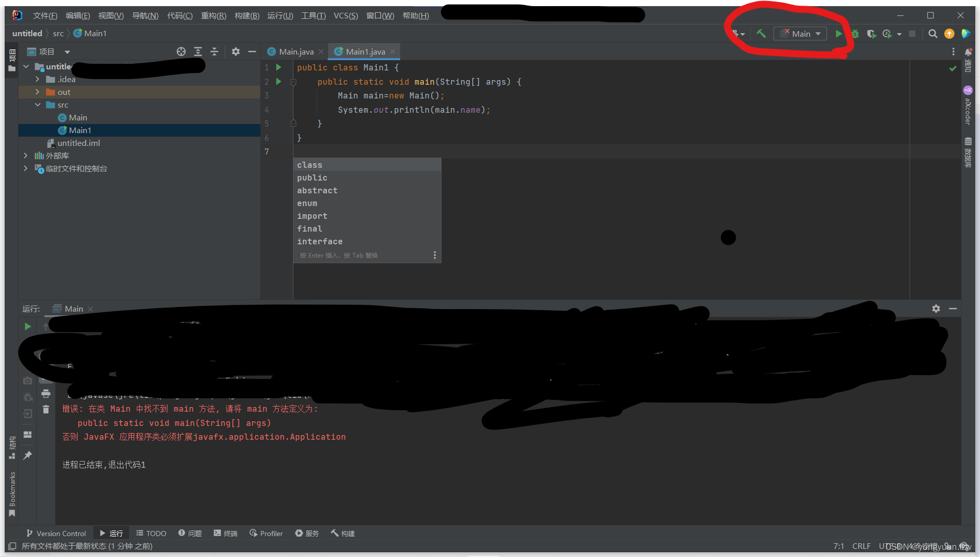
Task: Click the print icon in Run panel
Action: [x=46, y=394]
